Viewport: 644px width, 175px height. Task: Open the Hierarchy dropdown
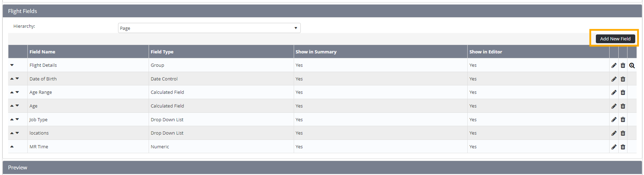click(x=209, y=28)
